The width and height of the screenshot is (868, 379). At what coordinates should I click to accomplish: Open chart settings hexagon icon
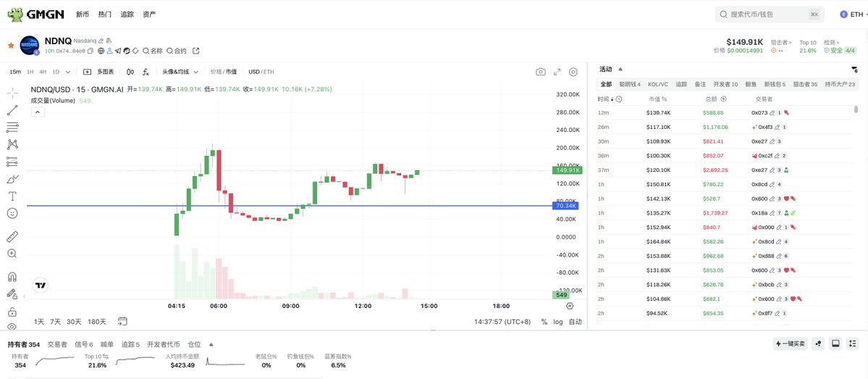coord(573,72)
